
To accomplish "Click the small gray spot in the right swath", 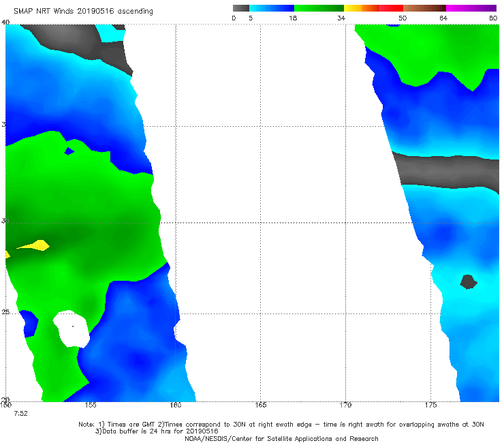I will pyautogui.click(x=469, y=282).
